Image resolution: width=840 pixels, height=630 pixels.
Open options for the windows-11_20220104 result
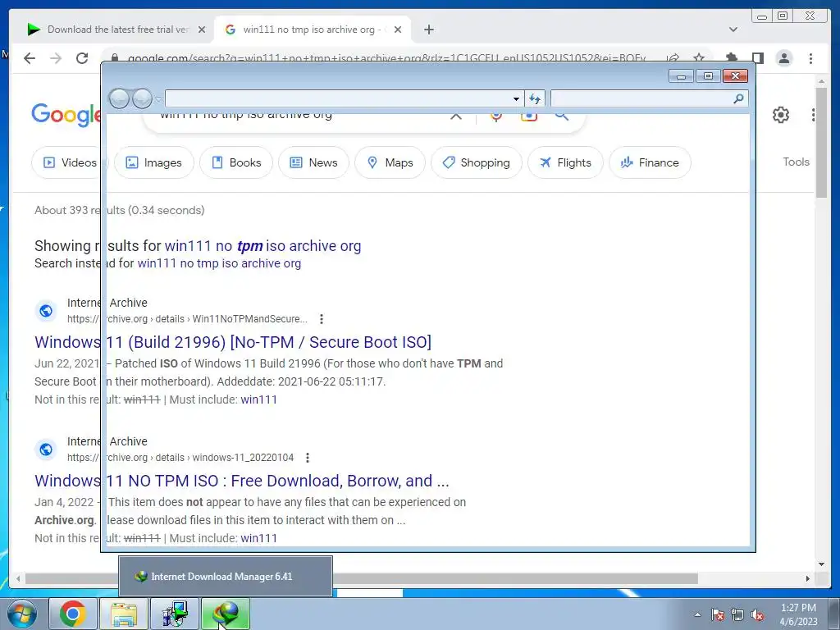[308, 458]
